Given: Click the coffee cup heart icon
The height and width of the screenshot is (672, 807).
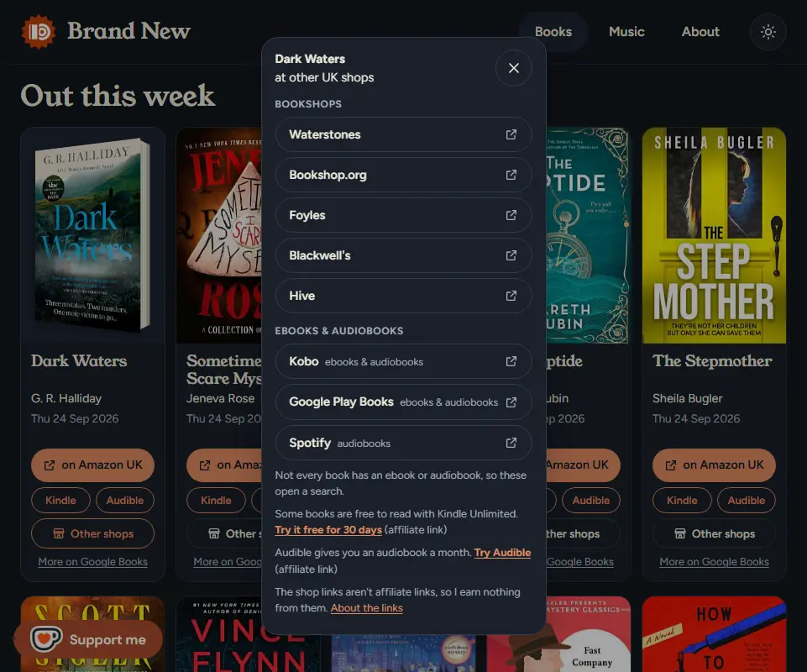Looking at the screenshot, I should 46,639.
